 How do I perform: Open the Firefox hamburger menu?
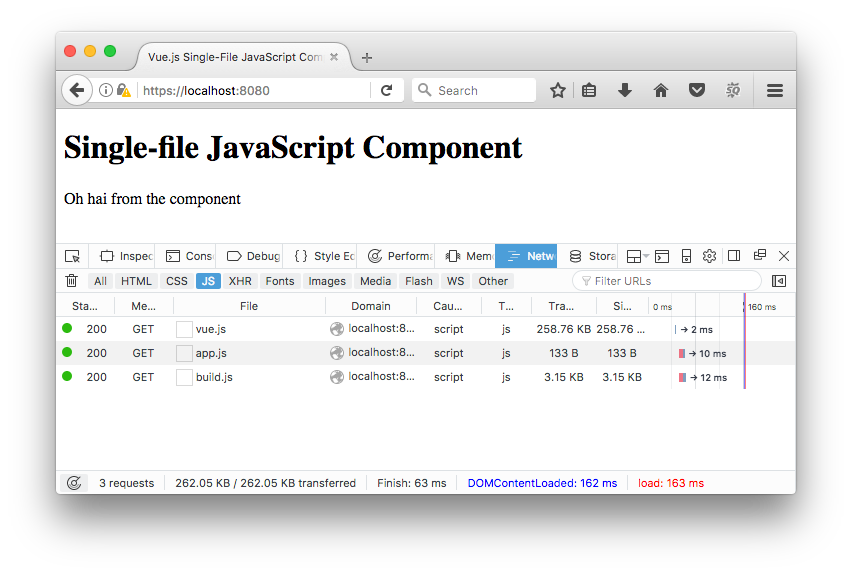(775, 90)
